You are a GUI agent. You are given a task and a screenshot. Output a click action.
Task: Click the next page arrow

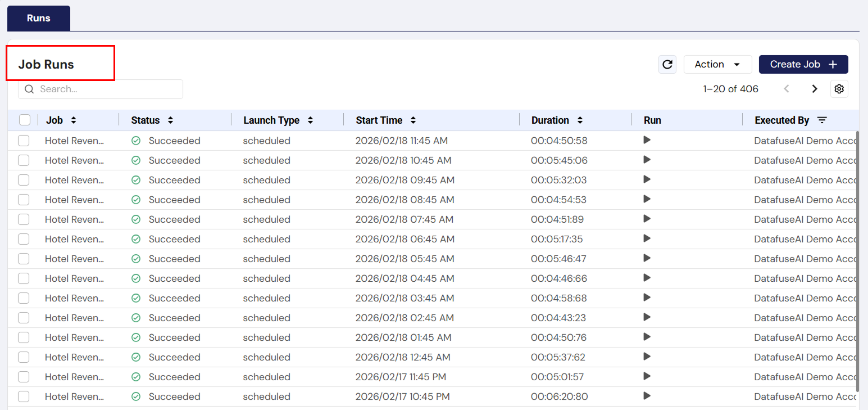814,88
